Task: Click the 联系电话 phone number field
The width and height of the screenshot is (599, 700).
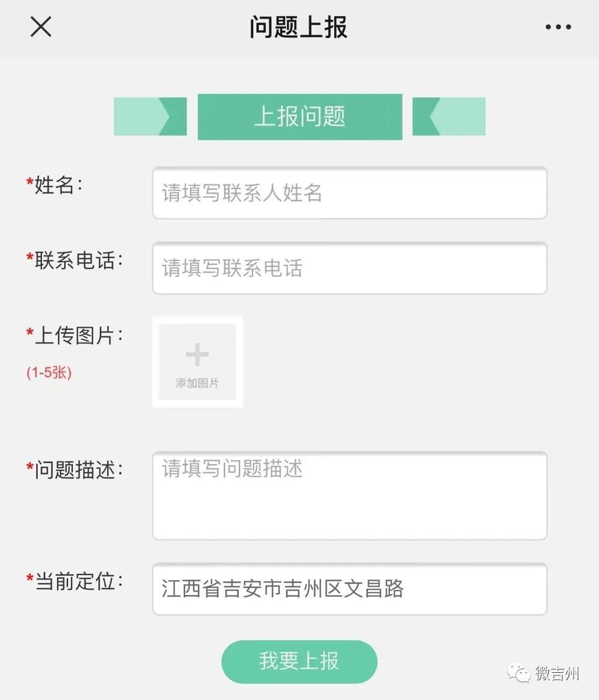Action: tap(349, 268)
